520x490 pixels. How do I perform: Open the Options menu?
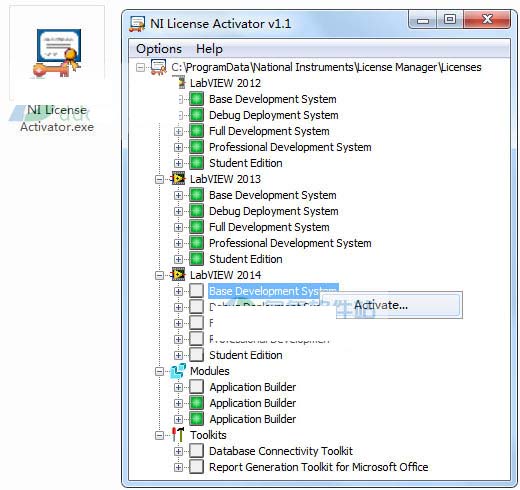(x=159, y=49)
